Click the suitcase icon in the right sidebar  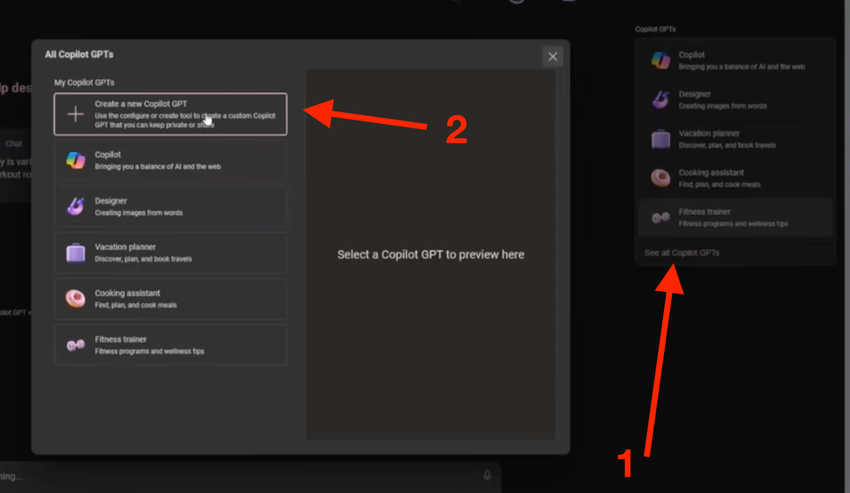coord(660,138)
